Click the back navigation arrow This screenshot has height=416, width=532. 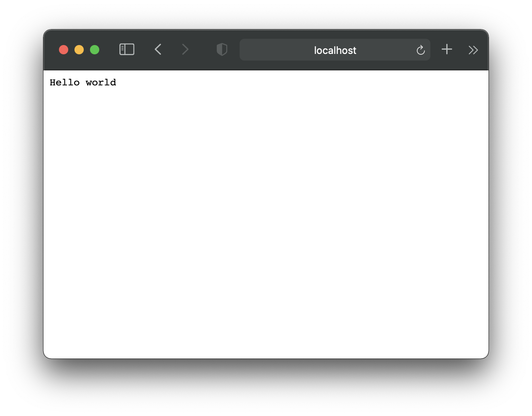pyautogui.click(x=158, y=50)
